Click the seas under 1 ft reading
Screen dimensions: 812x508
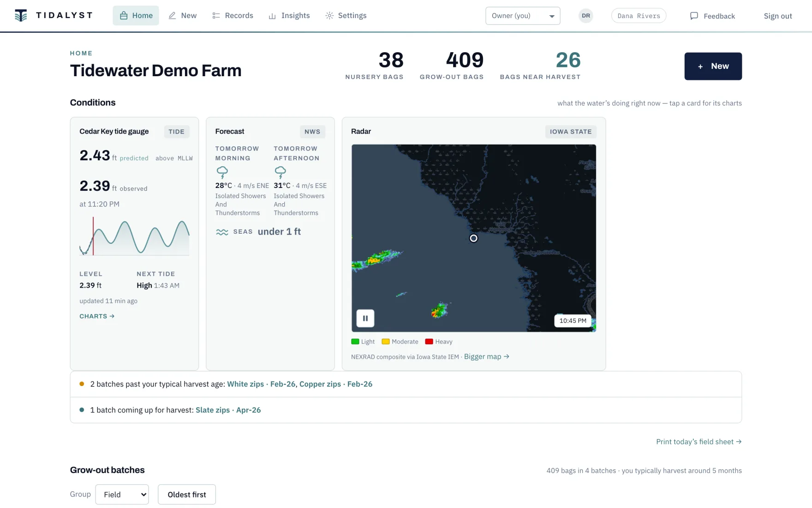279,232
